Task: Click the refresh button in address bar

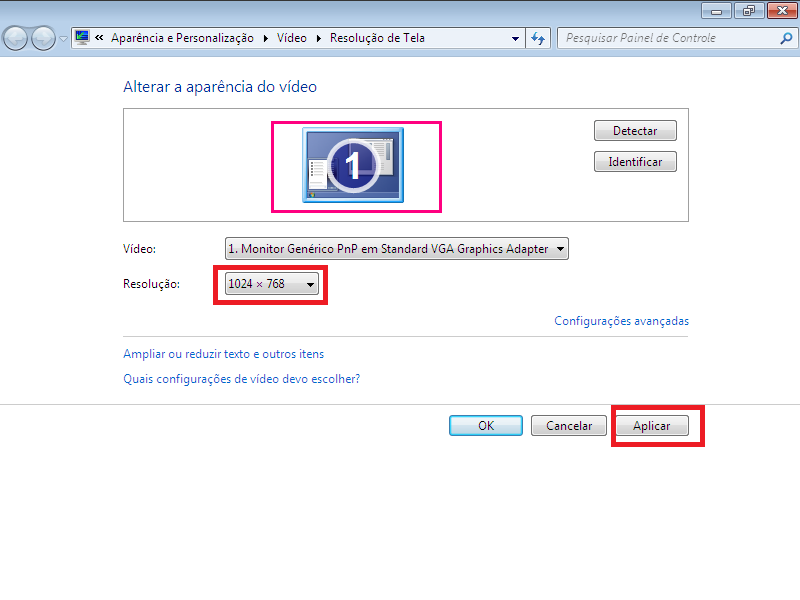Action: coord(538,38)
